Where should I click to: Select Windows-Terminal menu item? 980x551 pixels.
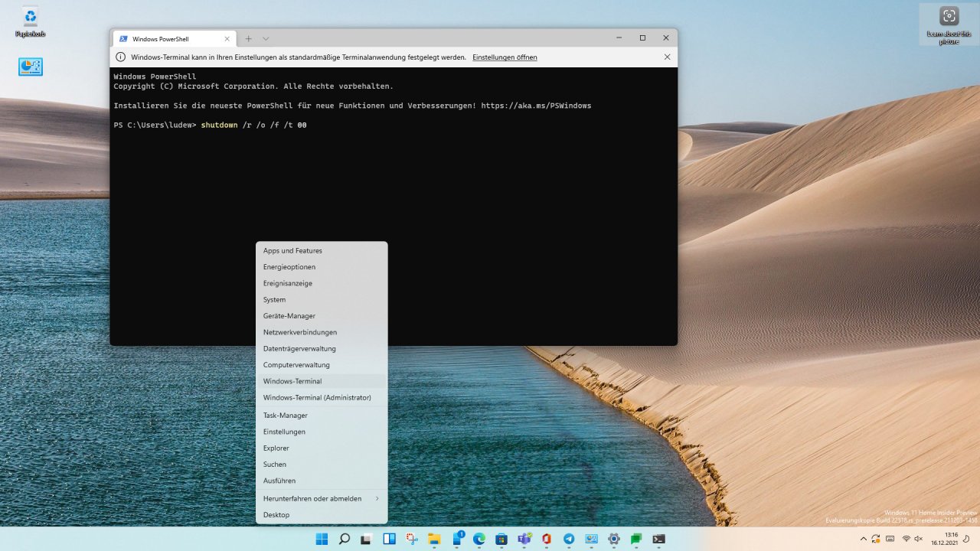click(322, 381)
